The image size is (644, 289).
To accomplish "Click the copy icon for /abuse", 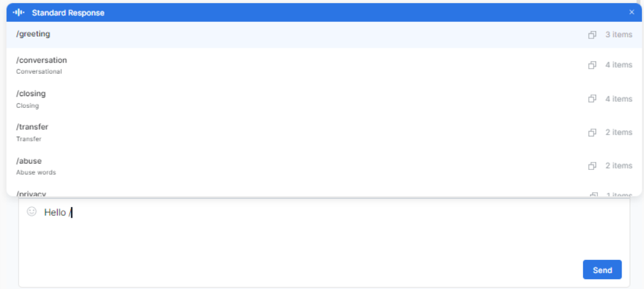I will (592, 166).
